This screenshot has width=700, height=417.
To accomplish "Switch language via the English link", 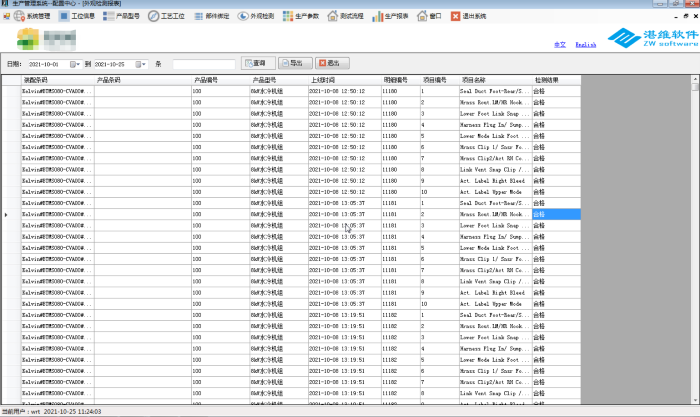I will 586,45.
